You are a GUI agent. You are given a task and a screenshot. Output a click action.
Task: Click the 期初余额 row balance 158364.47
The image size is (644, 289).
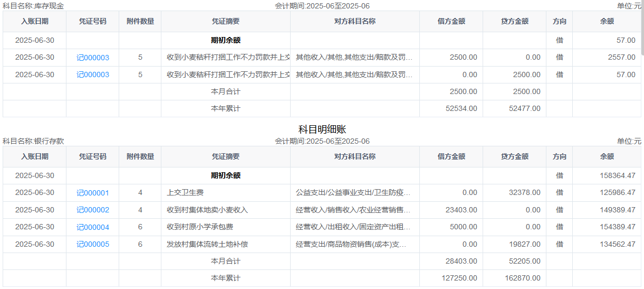(617, 175)
